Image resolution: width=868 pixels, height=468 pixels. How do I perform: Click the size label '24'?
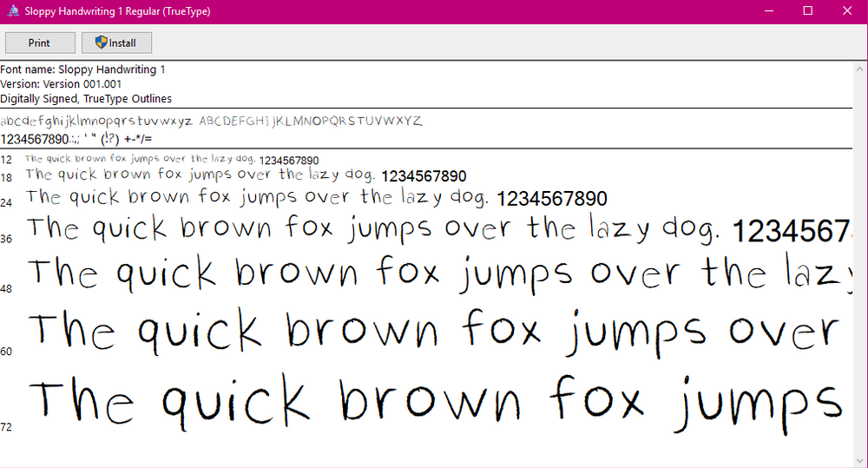click(6, 202)
